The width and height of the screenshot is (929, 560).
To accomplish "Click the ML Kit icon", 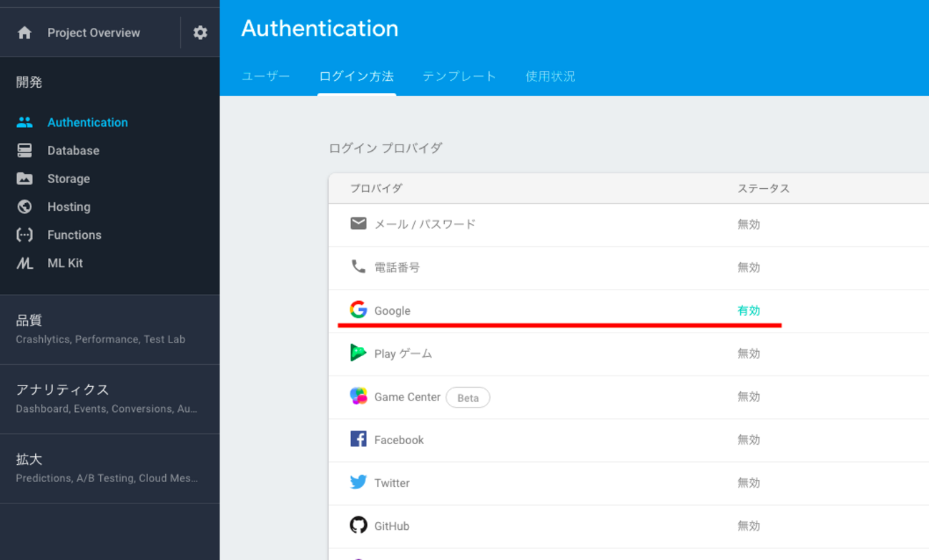I will click(x=24, y=263).
